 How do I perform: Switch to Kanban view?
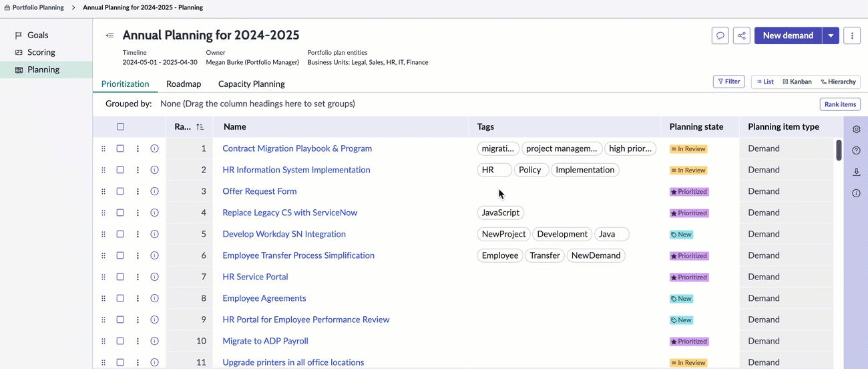[797, 82]
